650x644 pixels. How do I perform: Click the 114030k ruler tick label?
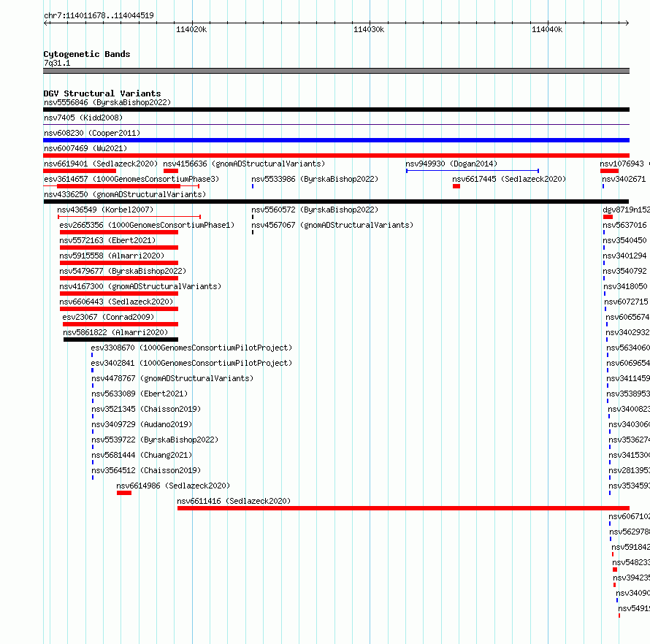click(x=369, y=29)
